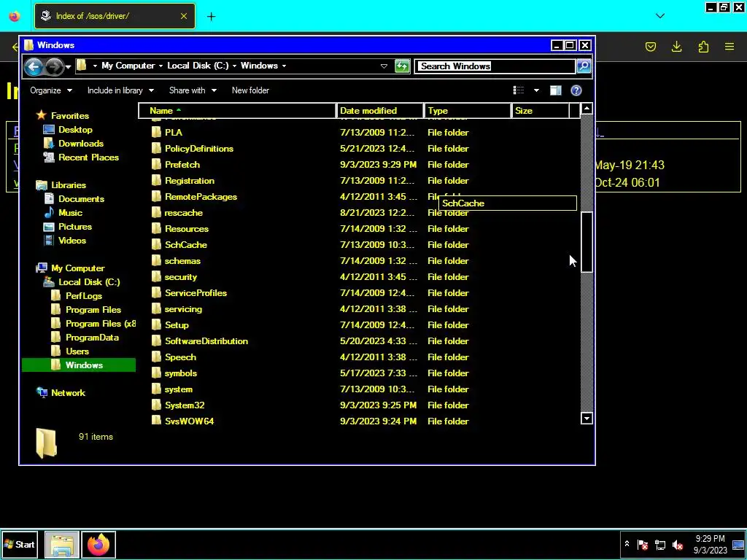Select Users folder in sidebar tree
The height and width of the screenshot is (560, 747).
click(x=77, y=351)
